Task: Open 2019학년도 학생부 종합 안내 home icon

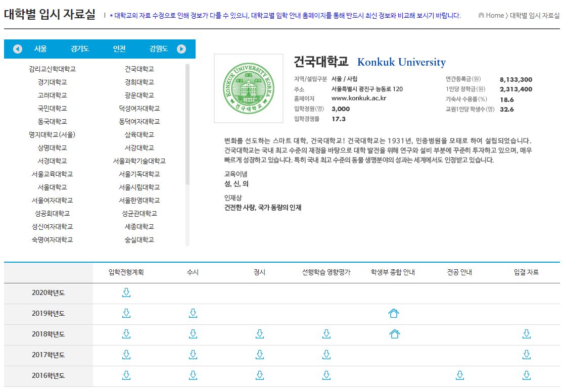Action: point(394,313)
